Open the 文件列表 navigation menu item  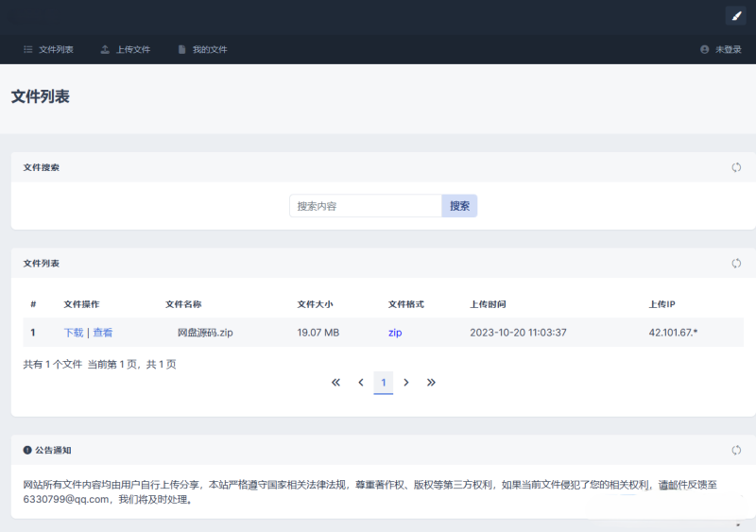(48, 49)
